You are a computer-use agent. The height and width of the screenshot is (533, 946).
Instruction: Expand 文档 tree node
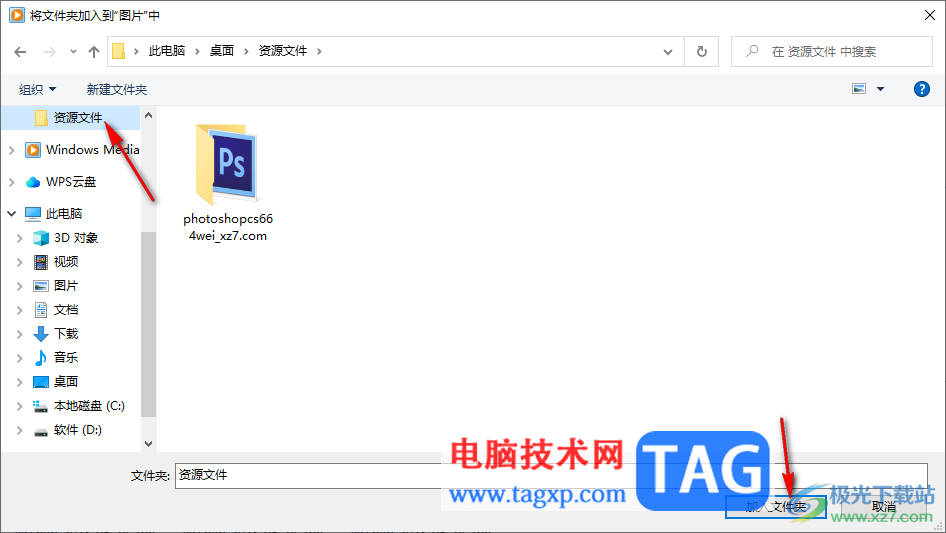point(19,310)
